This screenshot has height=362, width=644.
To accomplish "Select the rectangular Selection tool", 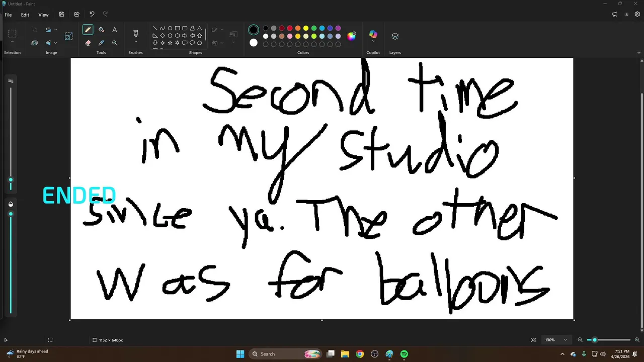I will 13,34.
